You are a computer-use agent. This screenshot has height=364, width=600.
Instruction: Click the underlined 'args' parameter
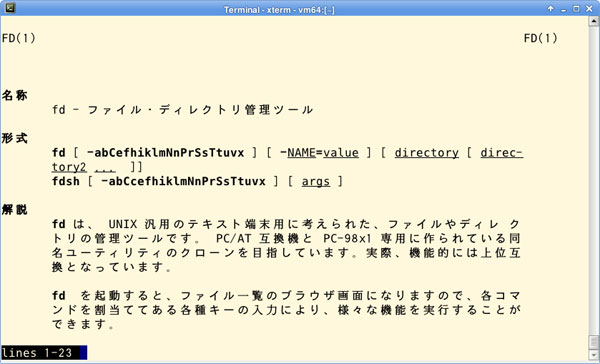(316, 181)
